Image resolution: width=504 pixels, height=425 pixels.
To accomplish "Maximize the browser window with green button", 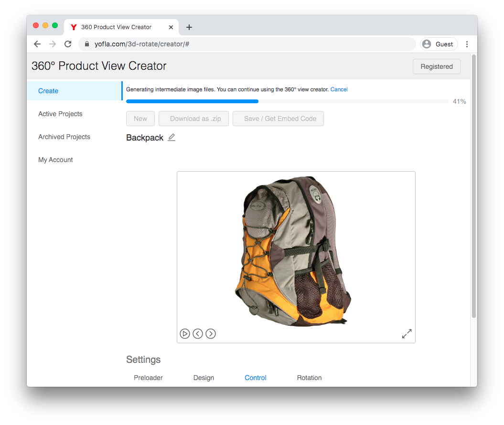I will click(55, 25).
